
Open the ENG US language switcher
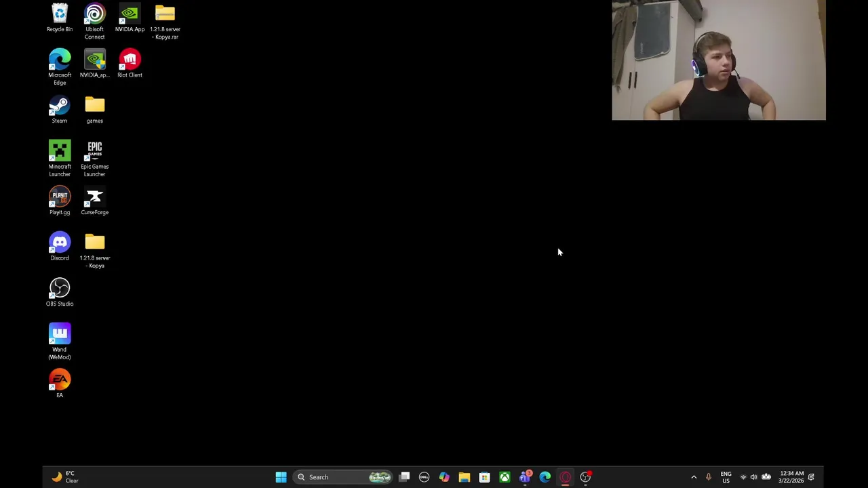[x=726, y=477]
